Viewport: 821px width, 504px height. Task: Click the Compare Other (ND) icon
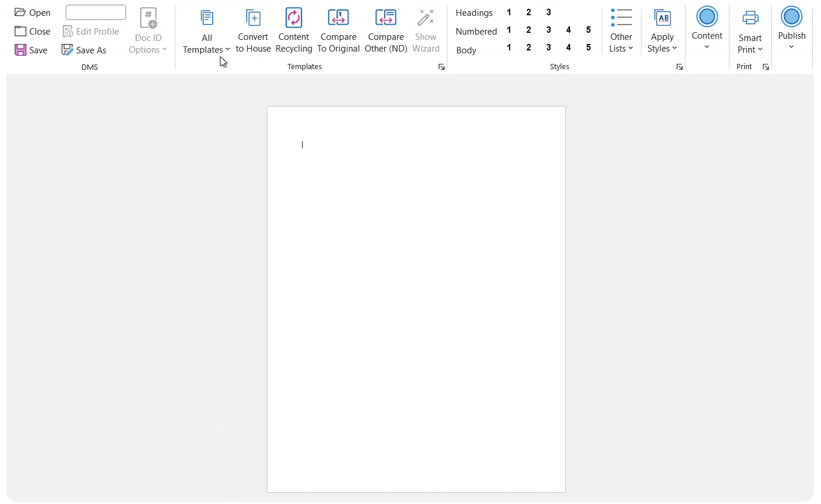coord(386,18)
